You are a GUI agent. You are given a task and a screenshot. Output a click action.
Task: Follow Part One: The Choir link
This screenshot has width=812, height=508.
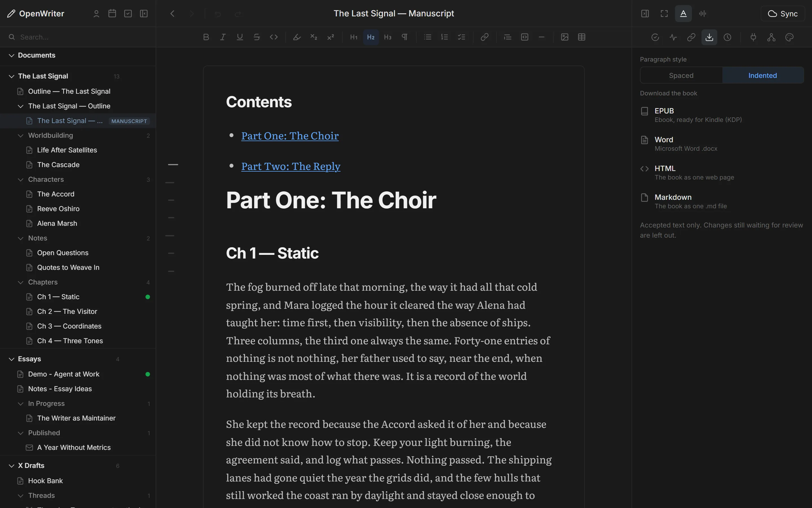pyautogui.click(x=290, y=136)
